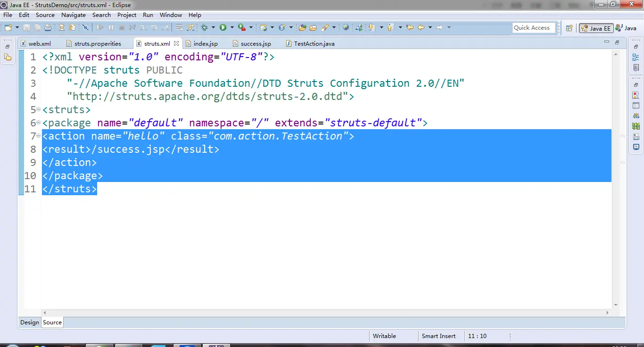This screenshot has width=644, height=347.
Task: Click the Smart Insert status bar entry
Action: pos(438,336)
